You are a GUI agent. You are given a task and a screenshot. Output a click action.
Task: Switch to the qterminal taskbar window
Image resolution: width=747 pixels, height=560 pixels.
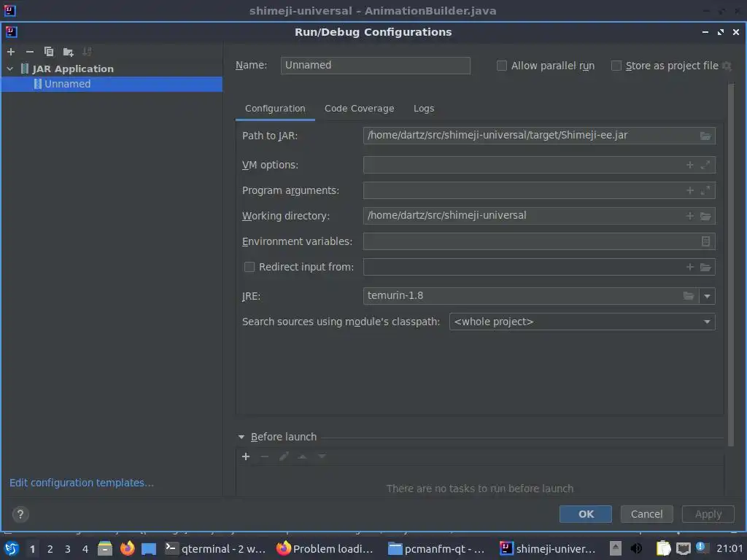click(x=215, y=548)
